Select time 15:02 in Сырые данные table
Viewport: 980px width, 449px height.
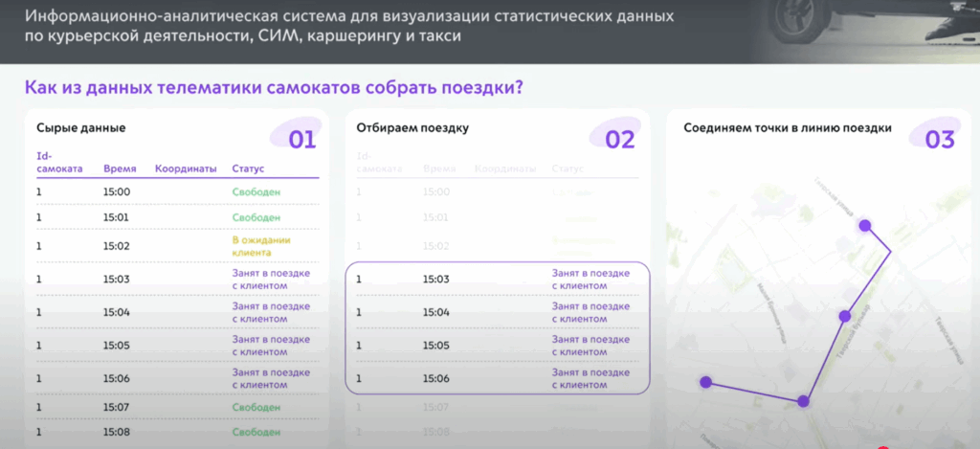(116, 246)
